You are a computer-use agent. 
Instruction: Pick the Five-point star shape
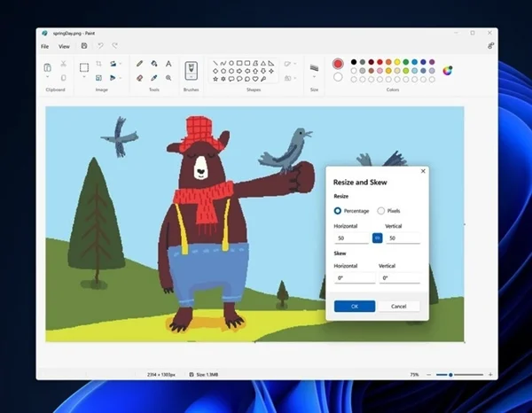coord(215,79)
